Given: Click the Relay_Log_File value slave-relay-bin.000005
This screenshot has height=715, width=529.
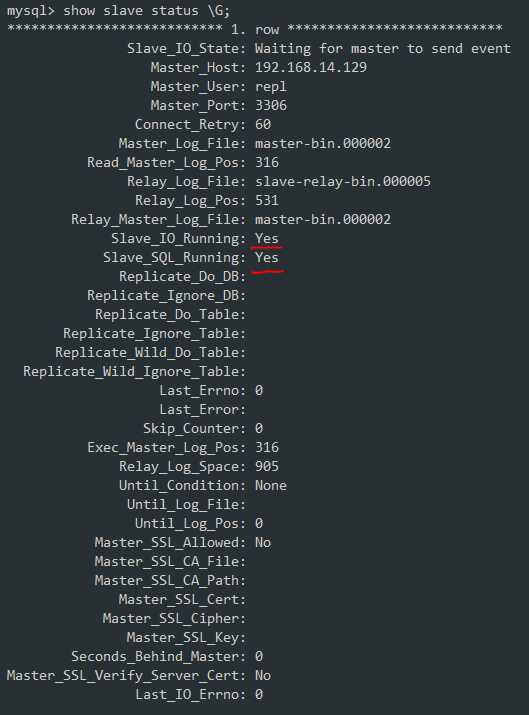Looking at the screenshot, I should 342,181.
